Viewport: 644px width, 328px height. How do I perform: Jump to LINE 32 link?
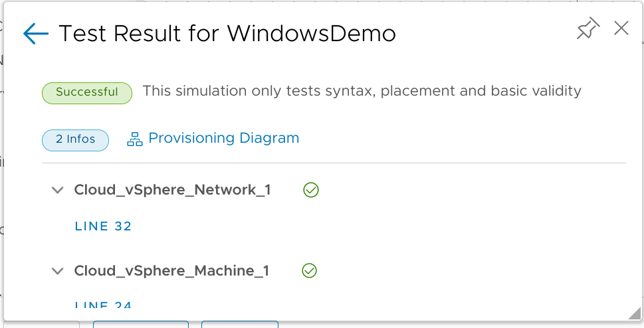point(103,226)
